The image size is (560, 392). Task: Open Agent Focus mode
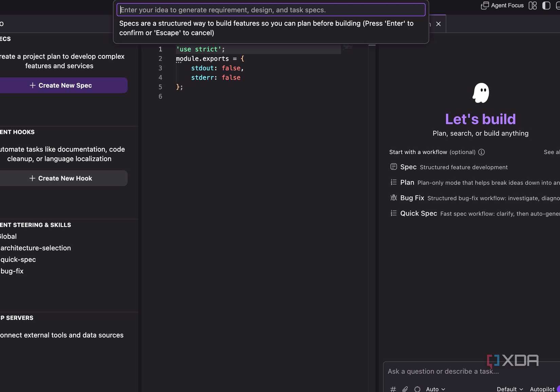[x=502, y=5]
